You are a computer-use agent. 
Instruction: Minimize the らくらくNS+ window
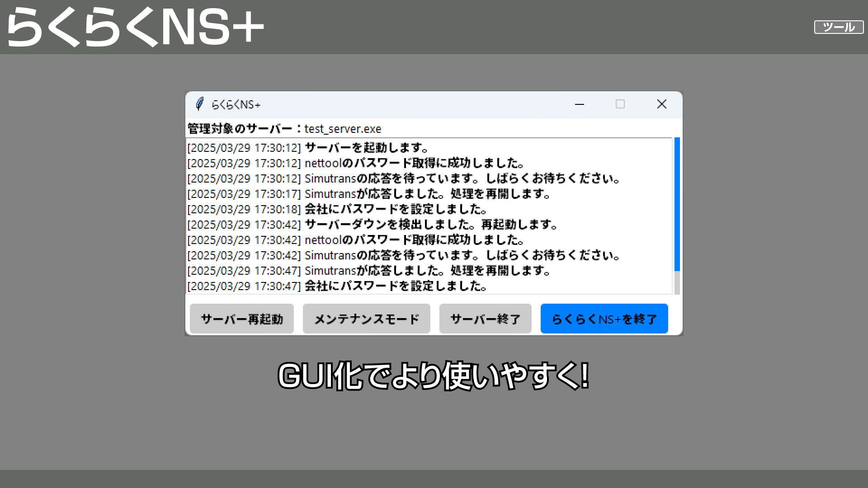[580, 104]
